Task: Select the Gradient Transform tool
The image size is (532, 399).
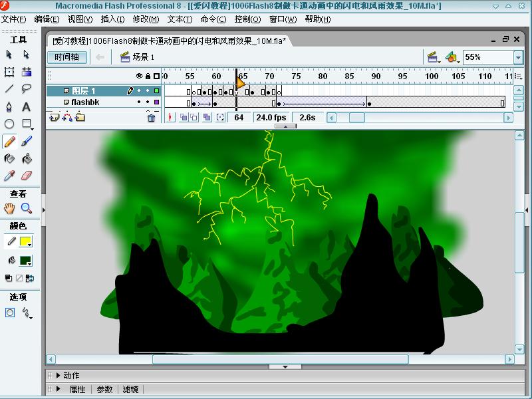Action: (x=27, y=72)
